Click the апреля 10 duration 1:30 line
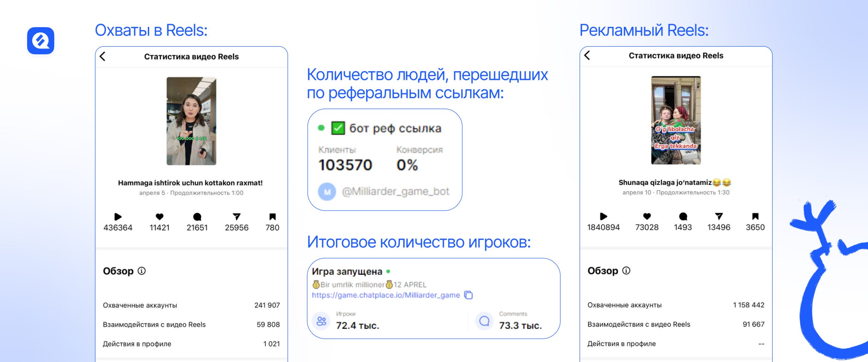This screenshot has height=362, width=868. pyautogui.click(x=676, y=192)
